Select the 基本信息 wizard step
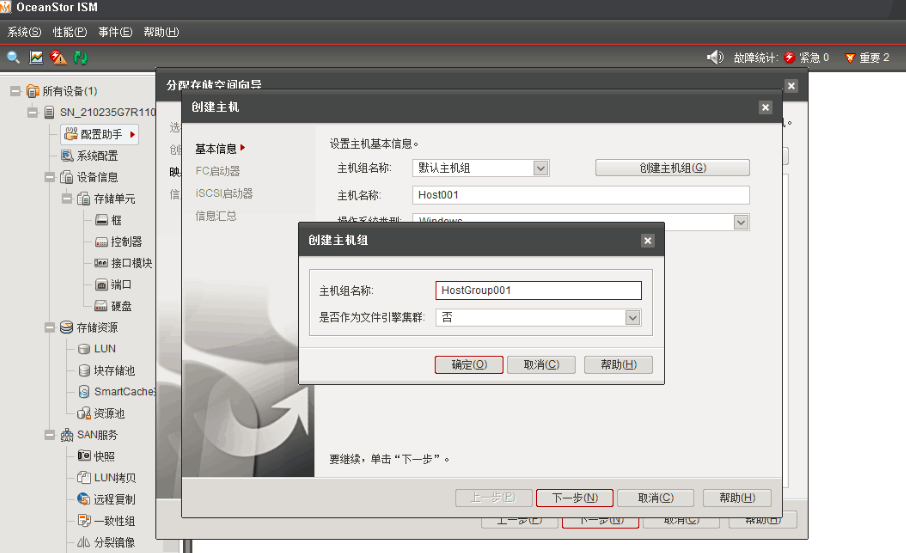 pos(216,149)
